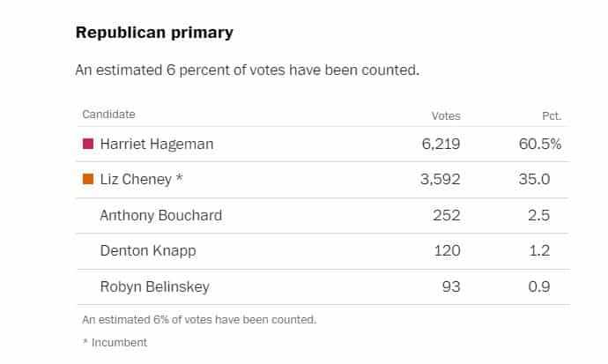Select the Harriet Hageman candidate name
608x364 pixels.
[157, 145]
